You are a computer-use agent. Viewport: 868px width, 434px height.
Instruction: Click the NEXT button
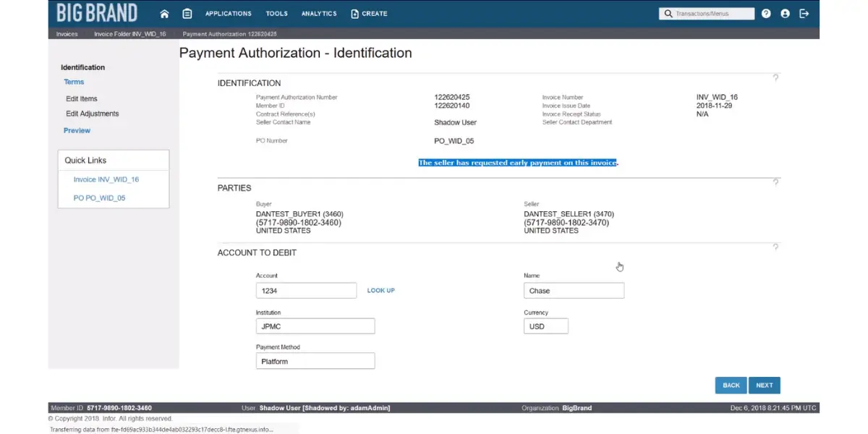point(765,386)
